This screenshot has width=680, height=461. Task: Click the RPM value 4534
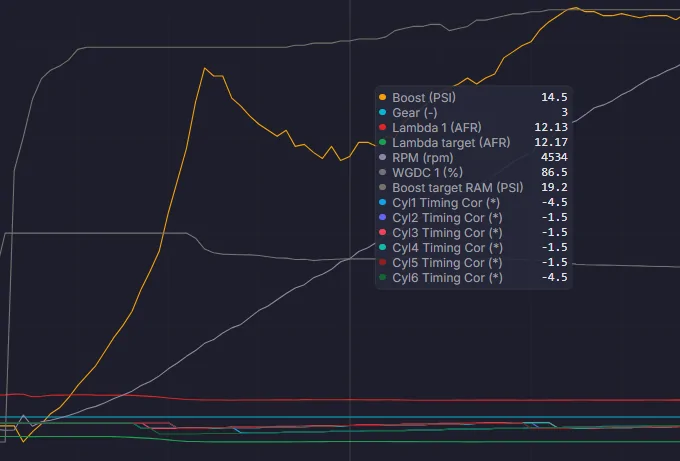(x=554, y=157)
